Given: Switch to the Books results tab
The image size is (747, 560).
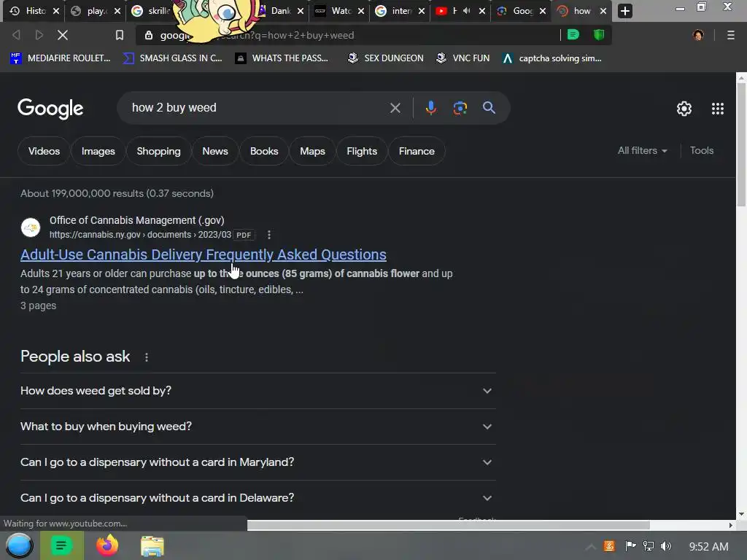Looking at the screenshot, I should (264, 151).
